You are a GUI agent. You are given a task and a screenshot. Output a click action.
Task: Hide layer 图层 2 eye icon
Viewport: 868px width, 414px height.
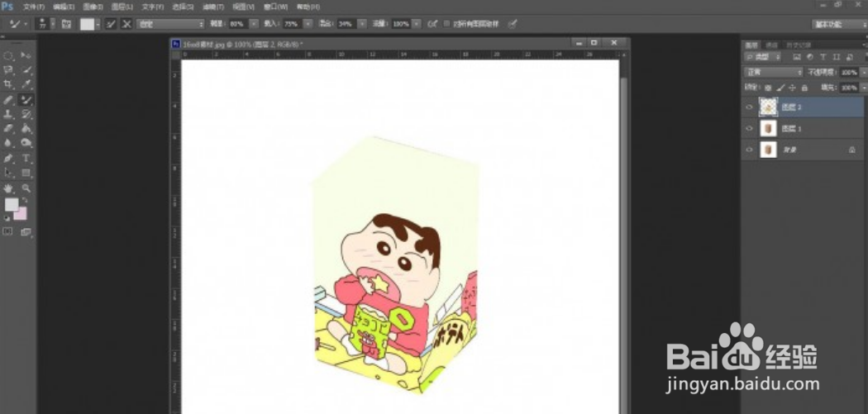click(x=750, y=107)
